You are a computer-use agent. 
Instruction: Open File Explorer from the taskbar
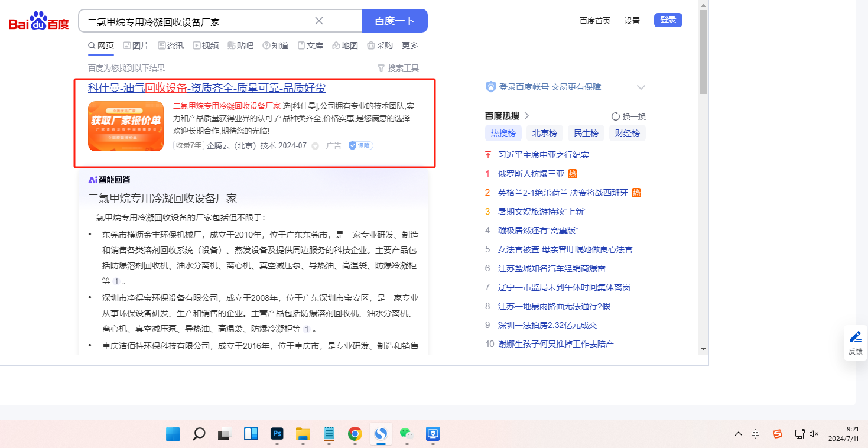303,434
